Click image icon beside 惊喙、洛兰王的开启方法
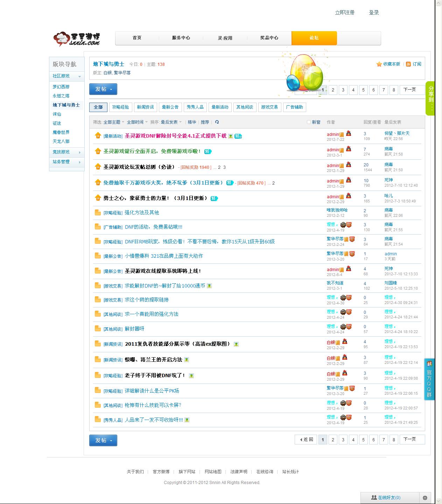Screen dimensions: 442x504 click(187, 360)
